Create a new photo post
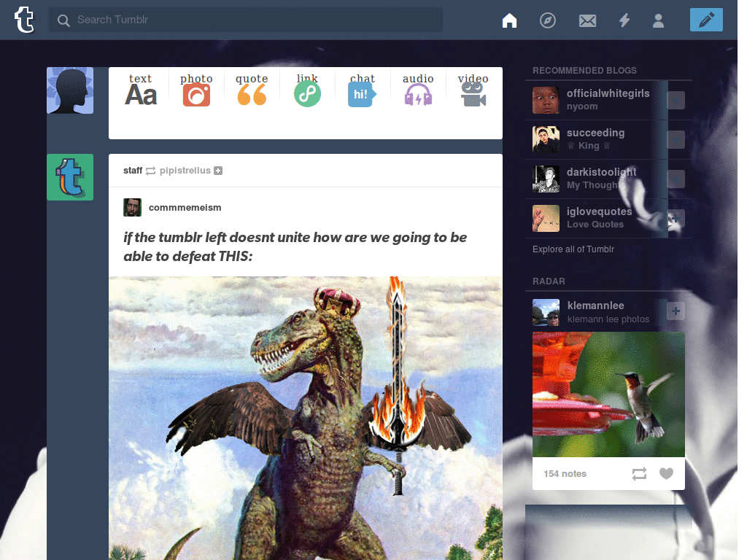Image resolution: width=747 pixels, height=560 pixels. [x=196, y=90]
